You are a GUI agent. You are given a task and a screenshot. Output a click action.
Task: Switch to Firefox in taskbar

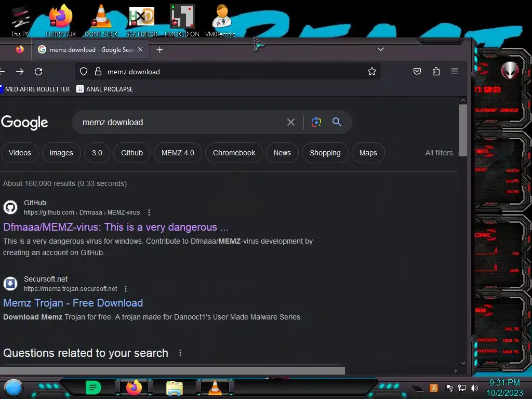[x=134, y=388]
